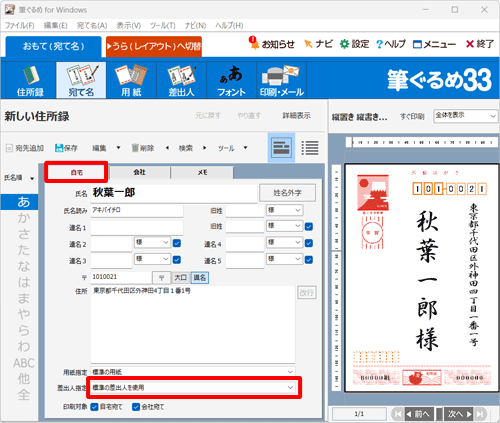Switch to list view icon
Viewport: 500px width, 423px height.
(310, 148)
